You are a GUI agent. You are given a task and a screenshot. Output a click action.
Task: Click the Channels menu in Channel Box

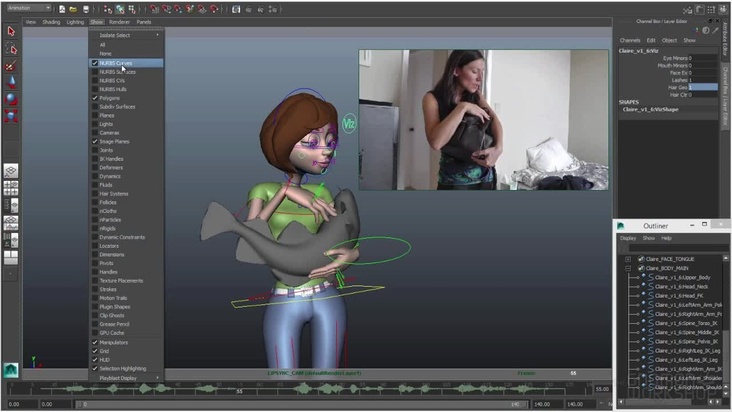629,40
